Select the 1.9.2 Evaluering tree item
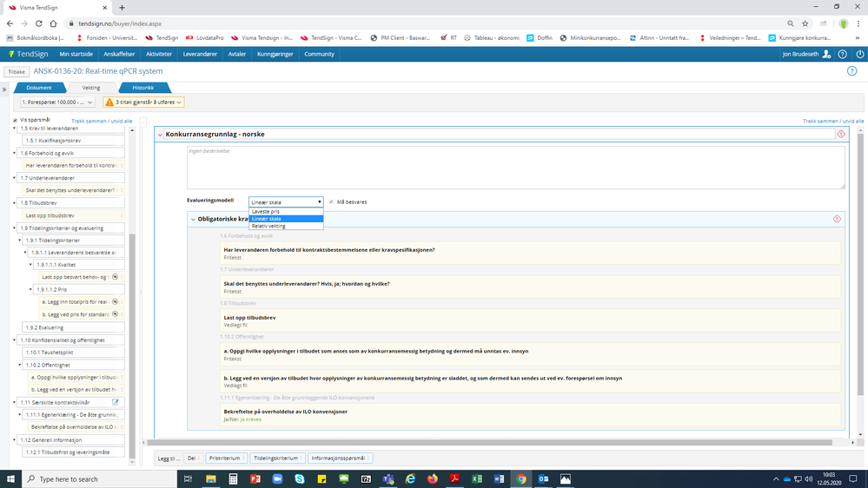 [73, 327]
